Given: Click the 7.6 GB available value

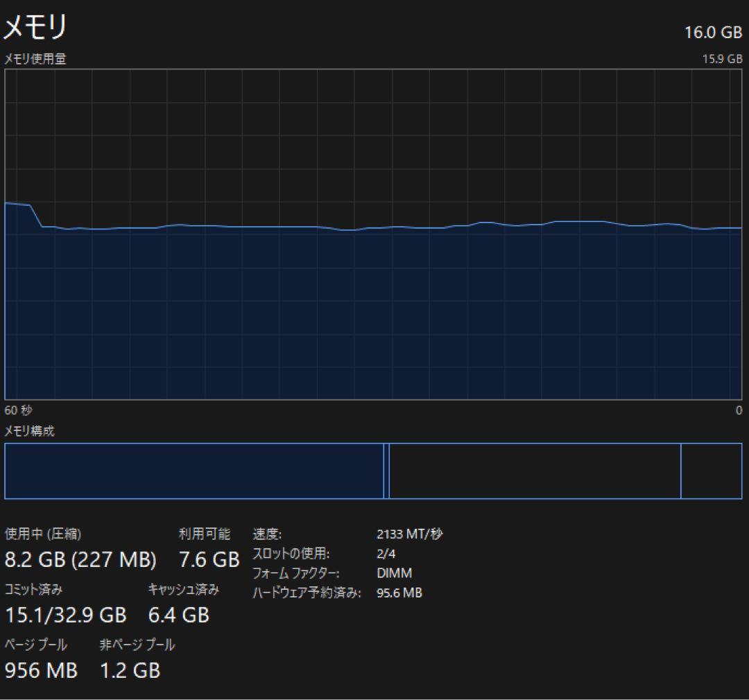Looking at the screenshot, I should point(209,559).
